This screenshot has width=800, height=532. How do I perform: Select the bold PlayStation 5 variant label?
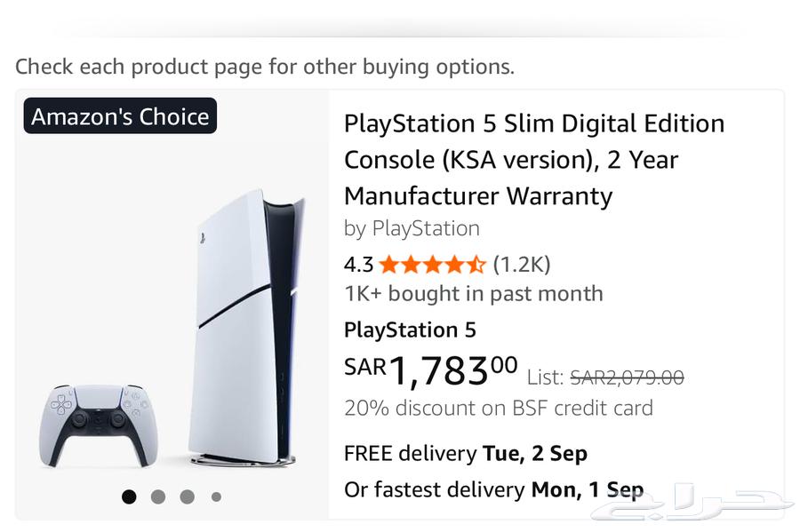pyautogui.click(x=410, y=330)
